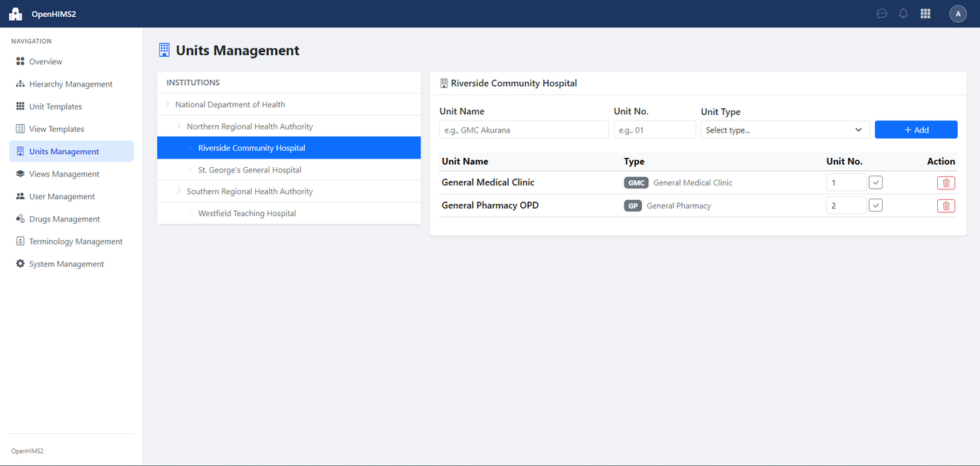
Task: Click the User Management people icon
Action: [x=21, y=196]
